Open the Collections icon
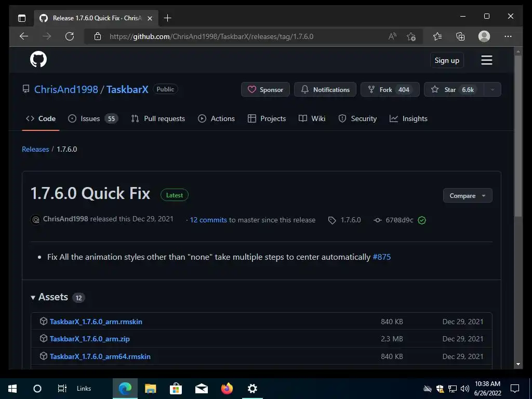This screenshot has width=532, height=399. [460, 36]
